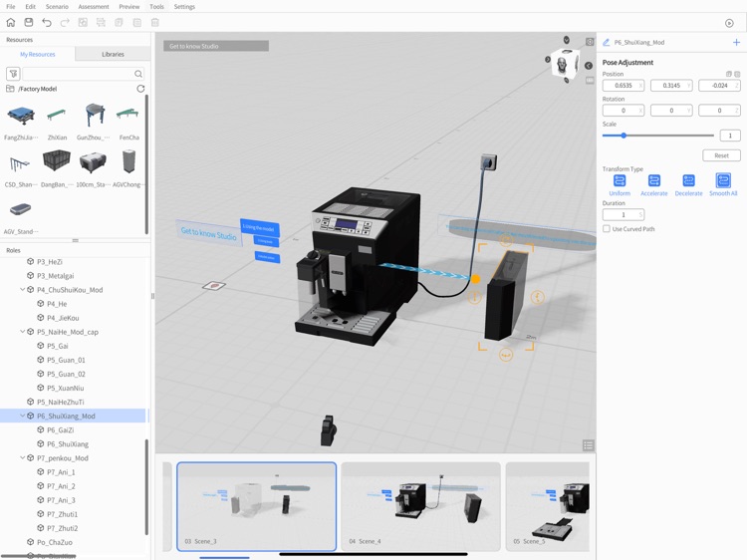Click the Home icon in toolbar
Viewport: 747px width, 560px height.
coord(11,22)
